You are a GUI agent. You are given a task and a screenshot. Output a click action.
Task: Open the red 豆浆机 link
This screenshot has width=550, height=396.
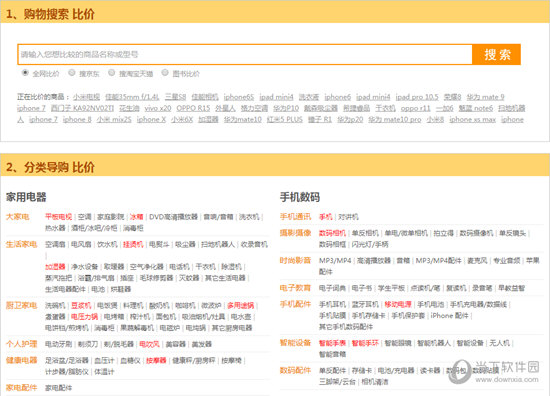click(x=81, y=306)
